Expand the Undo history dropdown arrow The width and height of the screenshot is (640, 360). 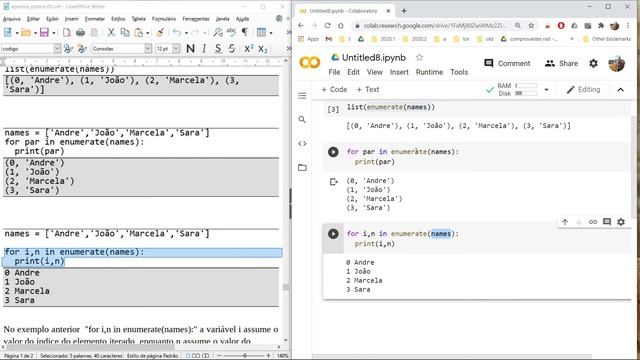pos(186,33)
